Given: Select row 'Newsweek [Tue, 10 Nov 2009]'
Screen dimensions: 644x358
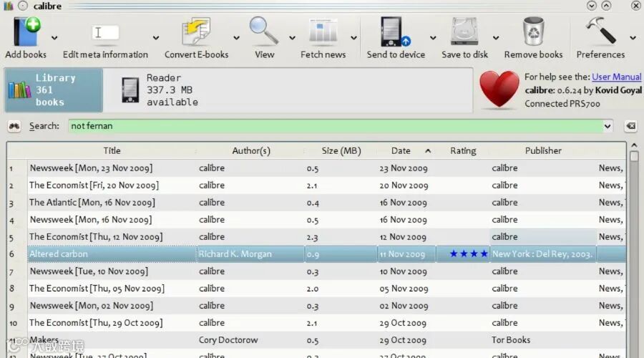Looking at the screenshot, I should pos(316,271).
